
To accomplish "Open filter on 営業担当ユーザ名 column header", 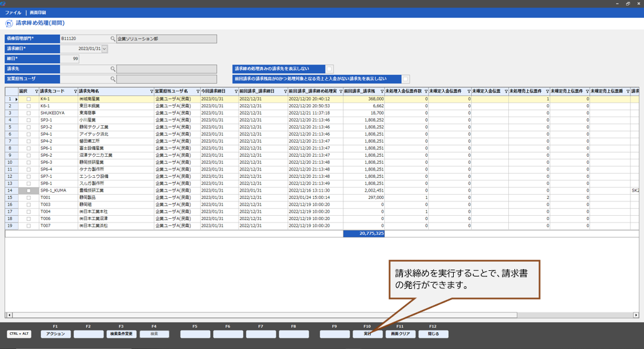I will tap(198, 91).
